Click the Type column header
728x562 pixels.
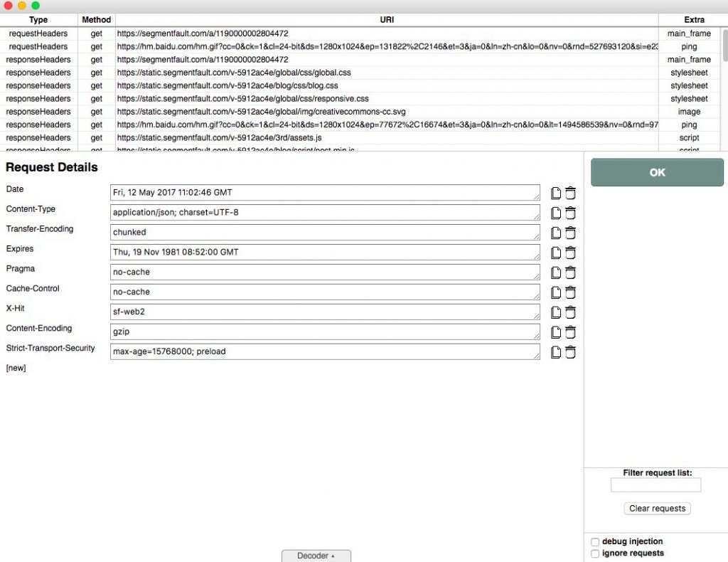click(38, 20)
